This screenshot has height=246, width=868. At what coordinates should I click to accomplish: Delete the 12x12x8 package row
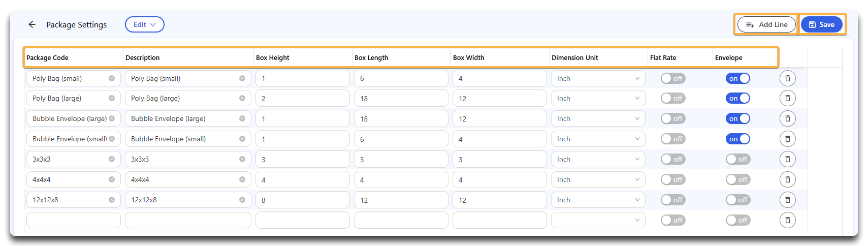[788, 200]
